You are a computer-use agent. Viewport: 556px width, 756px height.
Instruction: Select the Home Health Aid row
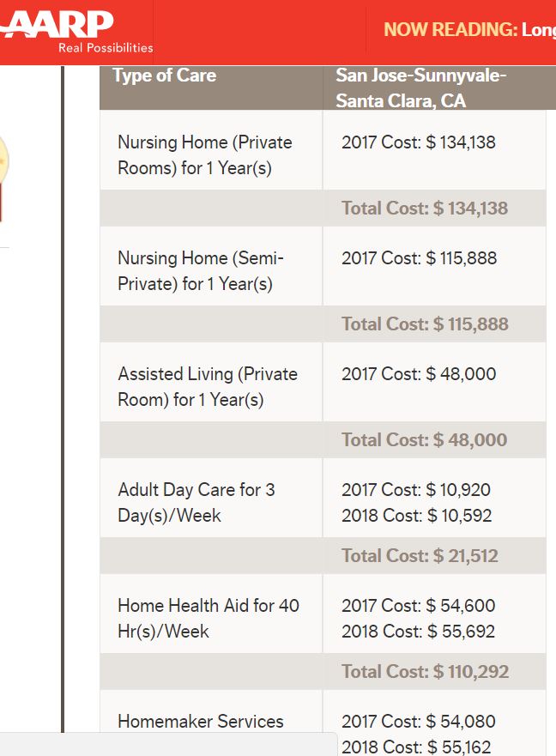(x=210, y=616)
